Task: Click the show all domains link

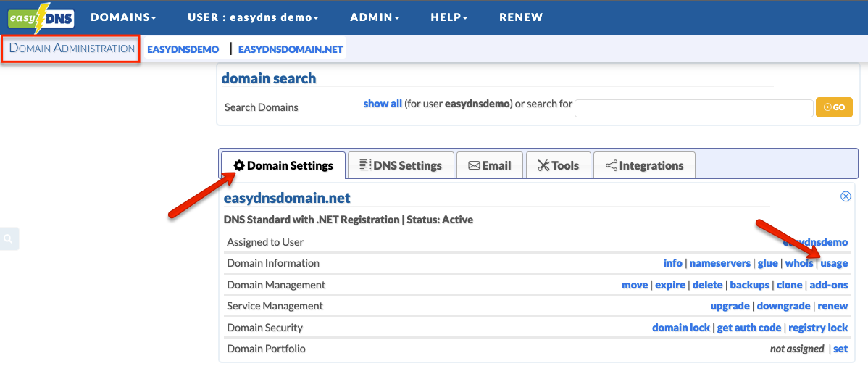Action: coord(383,104)
